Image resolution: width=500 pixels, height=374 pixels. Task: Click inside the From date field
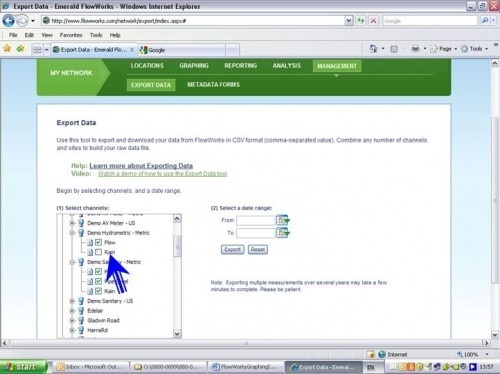tap(256, 220)
